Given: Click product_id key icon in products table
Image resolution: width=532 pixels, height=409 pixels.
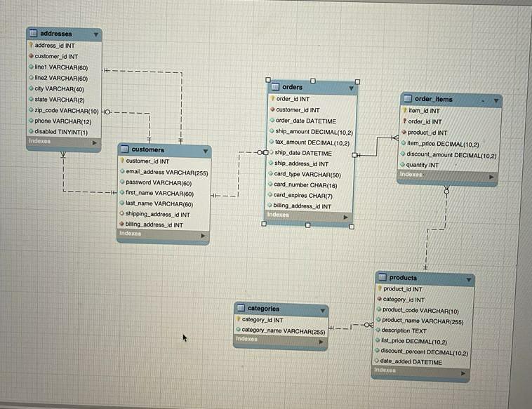Looking at the screenshot, I should (x=380, y=288).
